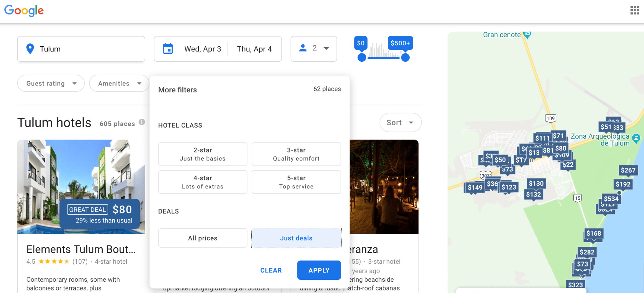644x293 pixels.
Task: Select the $22 map price pin
Action: click(x=568, y=165)
